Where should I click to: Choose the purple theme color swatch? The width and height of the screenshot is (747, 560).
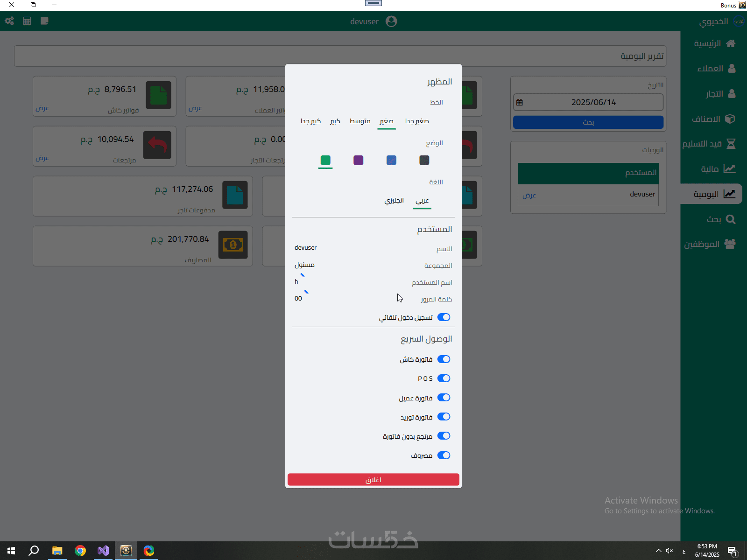pyautogui.click(x=359, y=161)
